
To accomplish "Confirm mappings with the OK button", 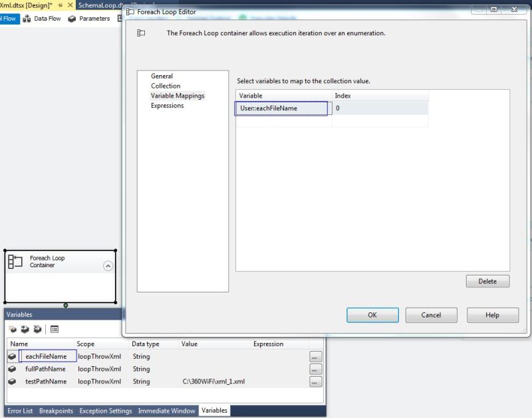I will point(372,315).
